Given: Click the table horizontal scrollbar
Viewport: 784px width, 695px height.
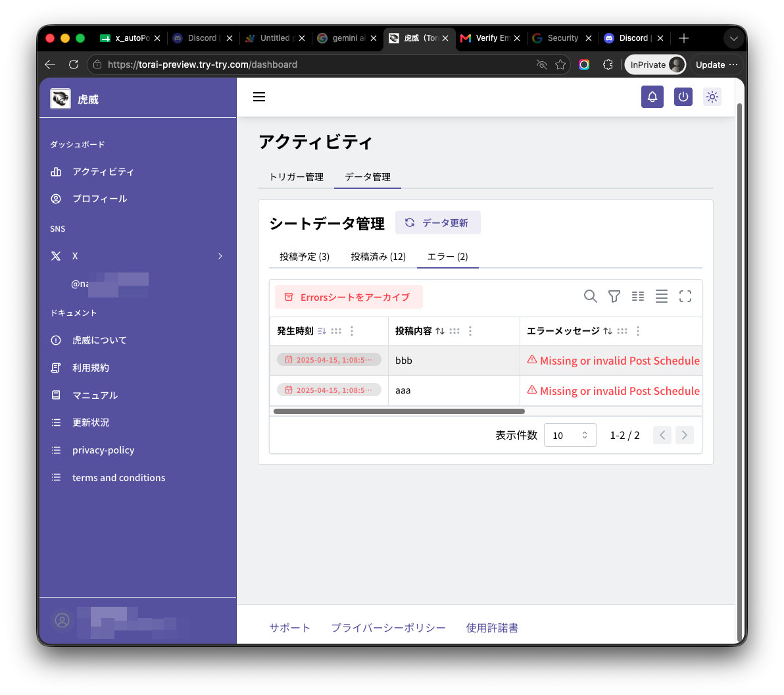Looking at the screenshot, I should (x=399, y=411).
